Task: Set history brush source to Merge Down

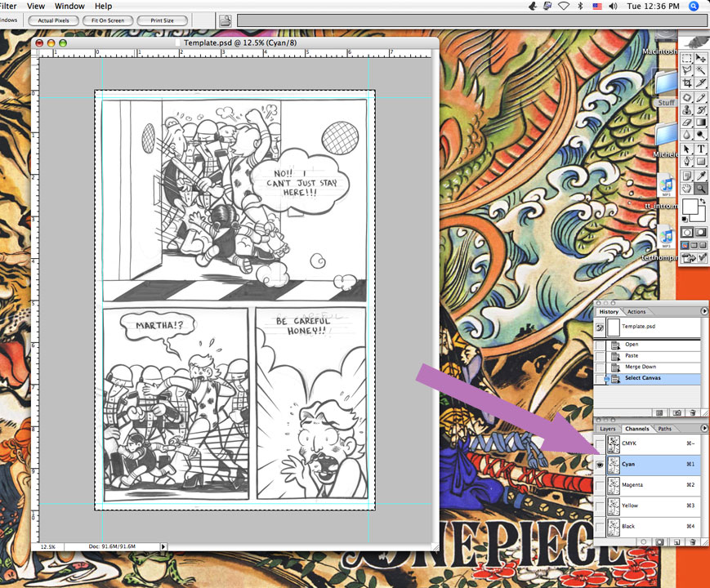Action: (x=600, y=367)
